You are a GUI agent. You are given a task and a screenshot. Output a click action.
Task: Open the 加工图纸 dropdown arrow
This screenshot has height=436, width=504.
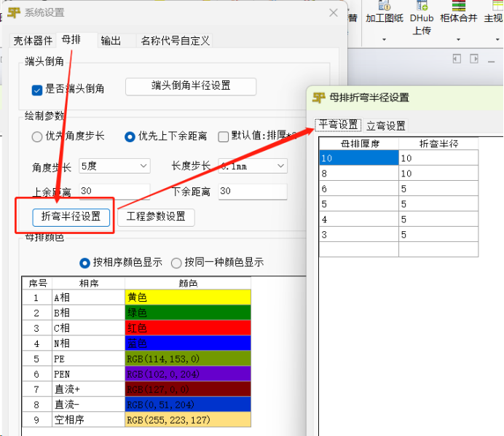(x=384, y=39)
